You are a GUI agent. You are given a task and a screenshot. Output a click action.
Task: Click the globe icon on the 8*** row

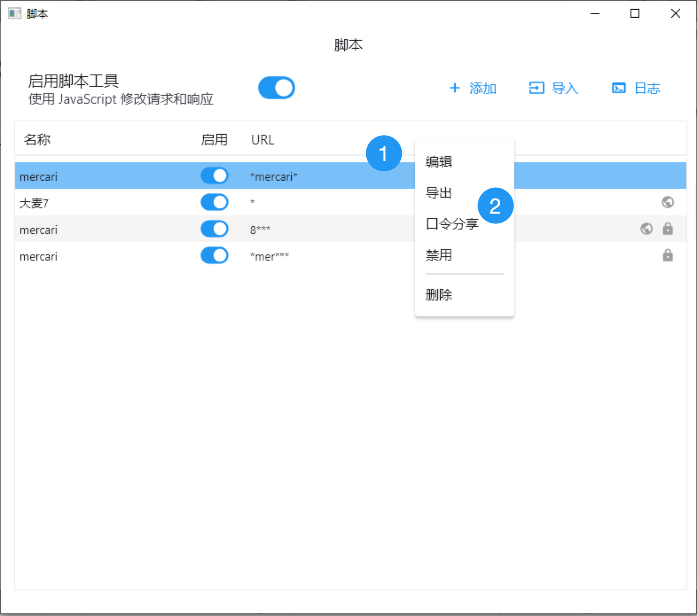(x=646, y=229)
